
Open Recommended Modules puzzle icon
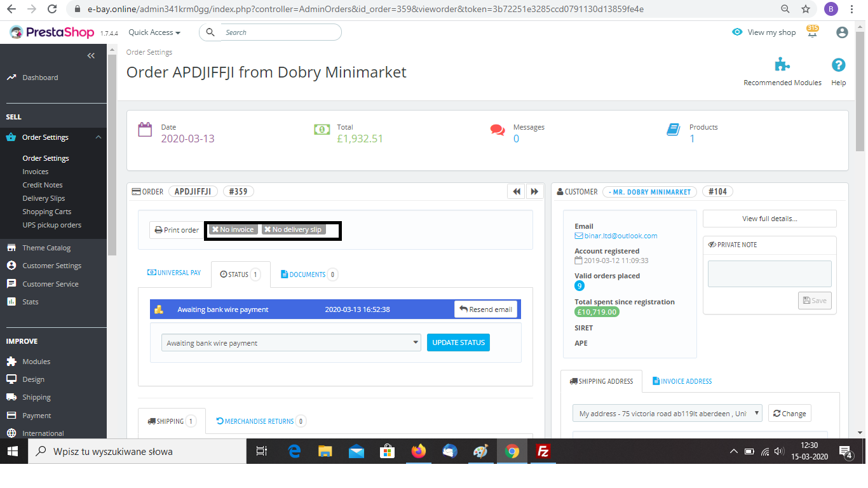point(782,65)
